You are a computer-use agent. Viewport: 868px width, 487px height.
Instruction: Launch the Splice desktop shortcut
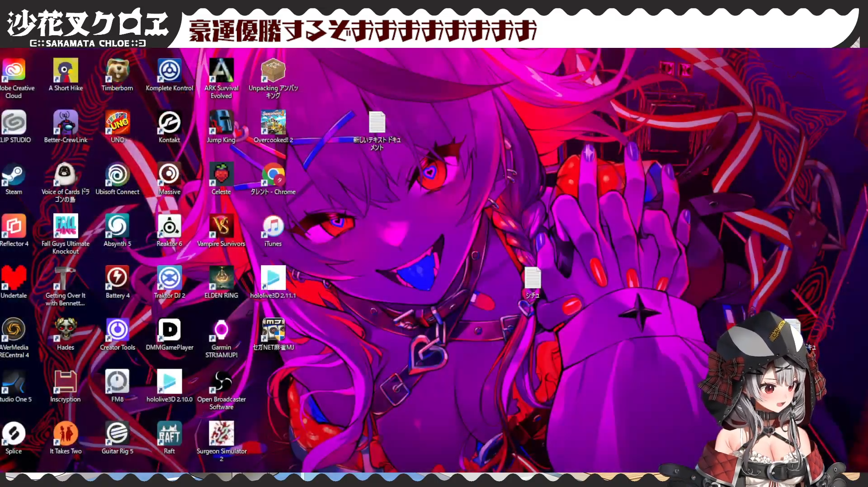point(14,434)
